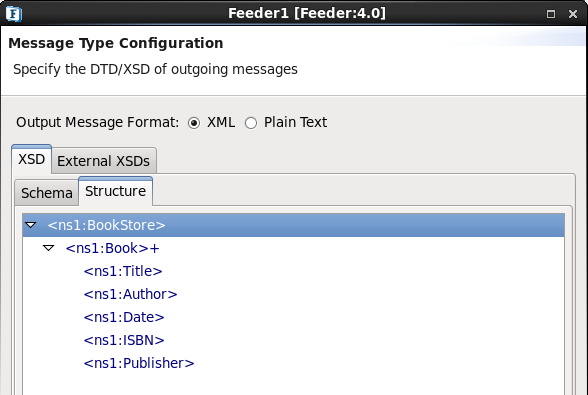This screenshot has height=395, width=588.
Task: Select the ns1:Publisher element
Action: pyautogui.click(x=139, y=363)
